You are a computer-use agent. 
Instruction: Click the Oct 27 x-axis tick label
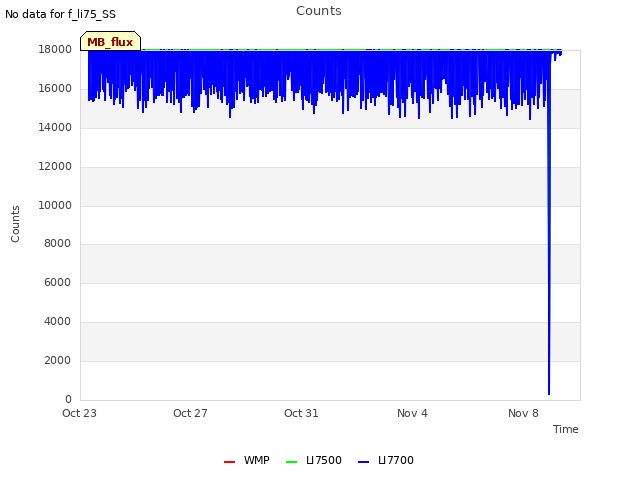(x=190, y=413)
